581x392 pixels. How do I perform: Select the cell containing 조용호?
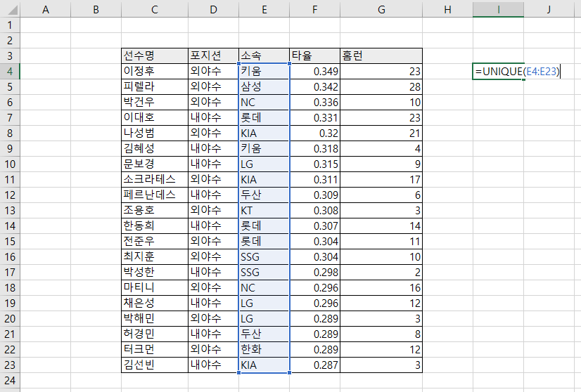click(x=155, y=211)
